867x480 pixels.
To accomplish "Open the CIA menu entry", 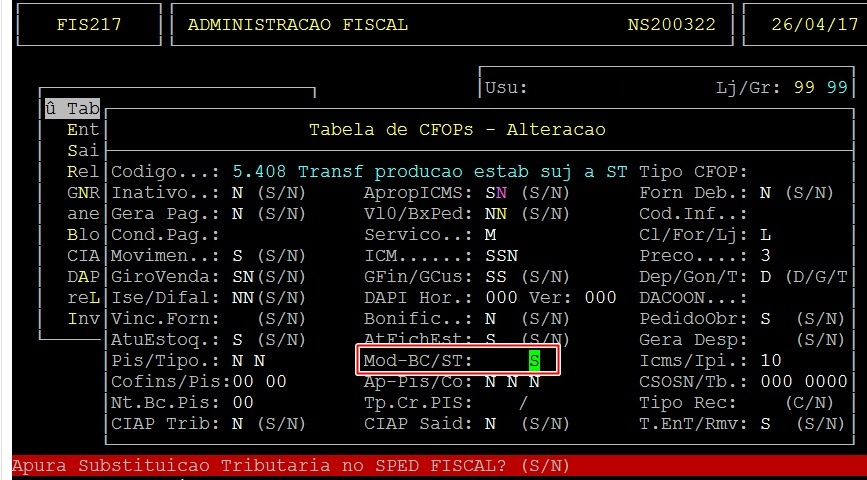I will 82,255.
